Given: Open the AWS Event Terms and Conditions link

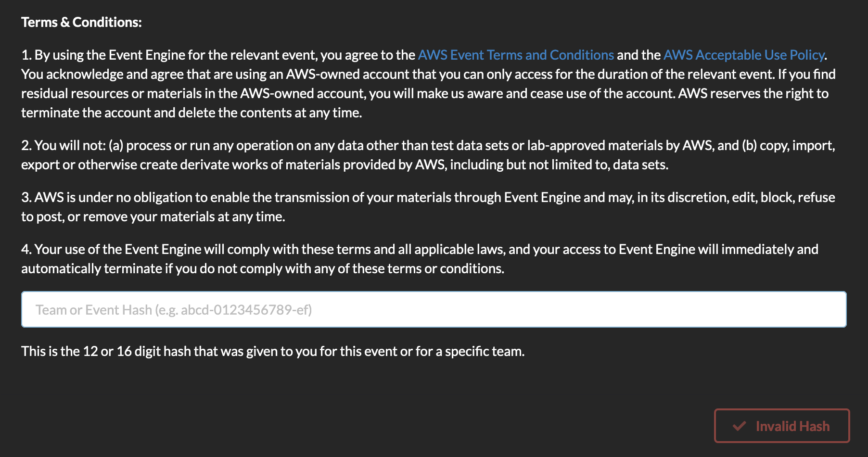Looking at the screenshot, I should pyautogui.click(x=516, y=55).
